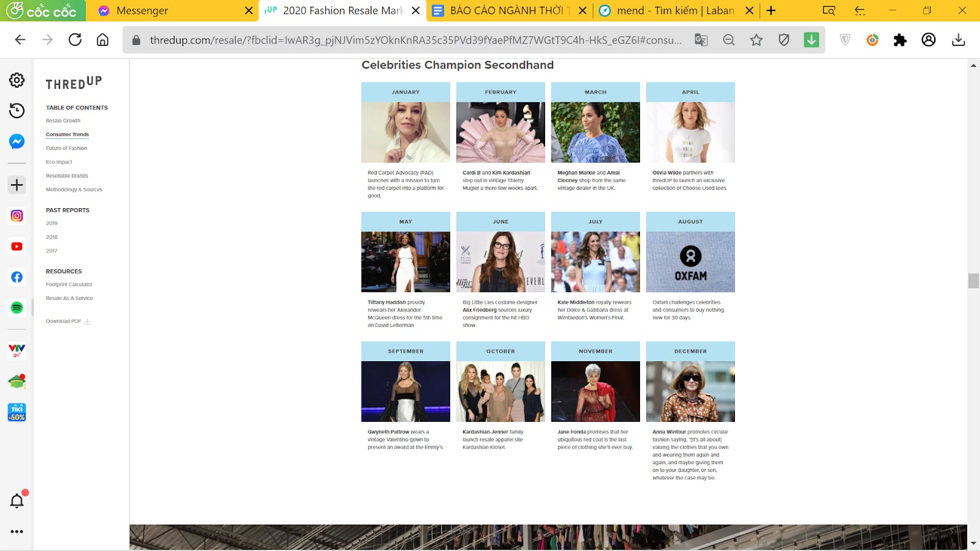Click the grey shield icon left of extensions
The width and height of the screenshot is (980, 551).
point(845,40)
